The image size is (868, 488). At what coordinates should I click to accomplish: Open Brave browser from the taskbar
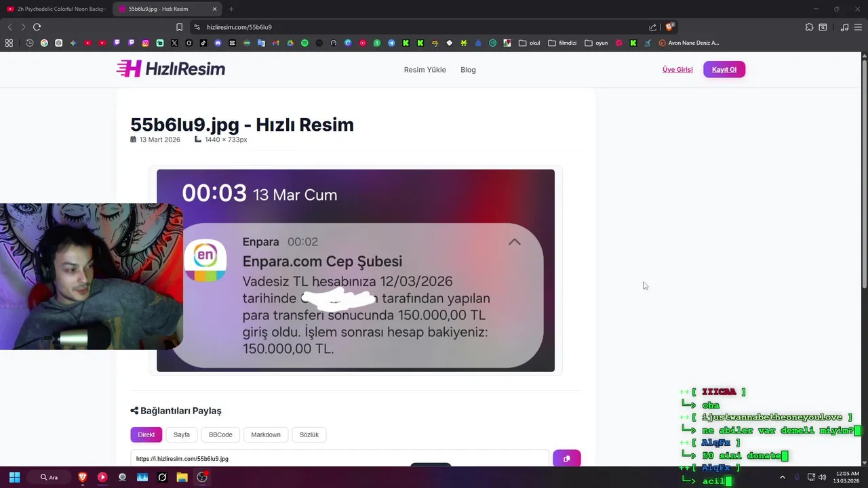(83, 477)
